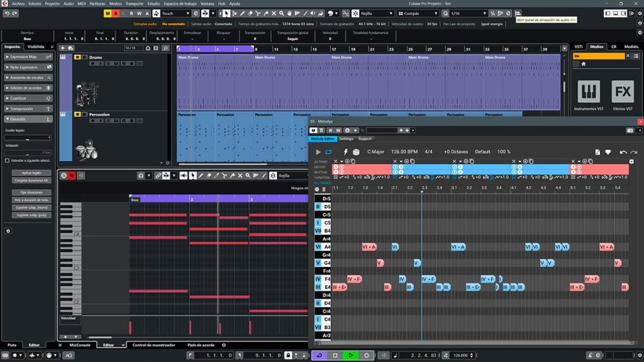Click the undo arrow in Melodya

coord(623,151)
